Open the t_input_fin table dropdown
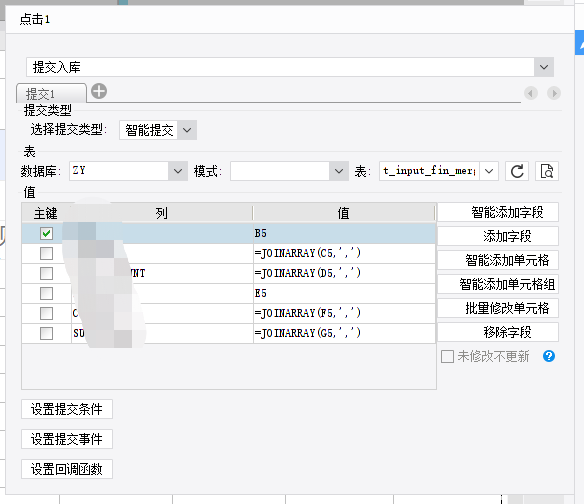Viewport: 584px width, 504px height. coord(489,171)
